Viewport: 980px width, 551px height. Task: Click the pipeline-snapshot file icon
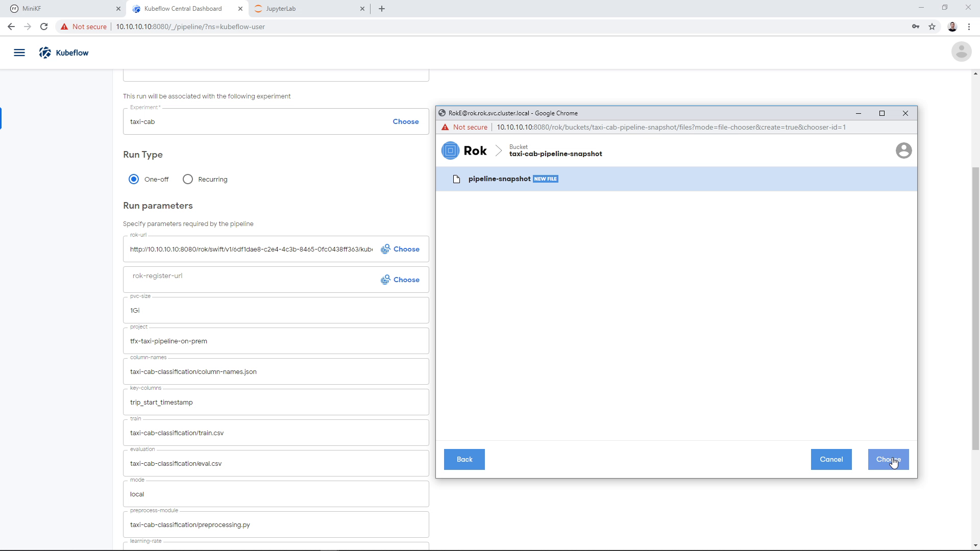457,179
